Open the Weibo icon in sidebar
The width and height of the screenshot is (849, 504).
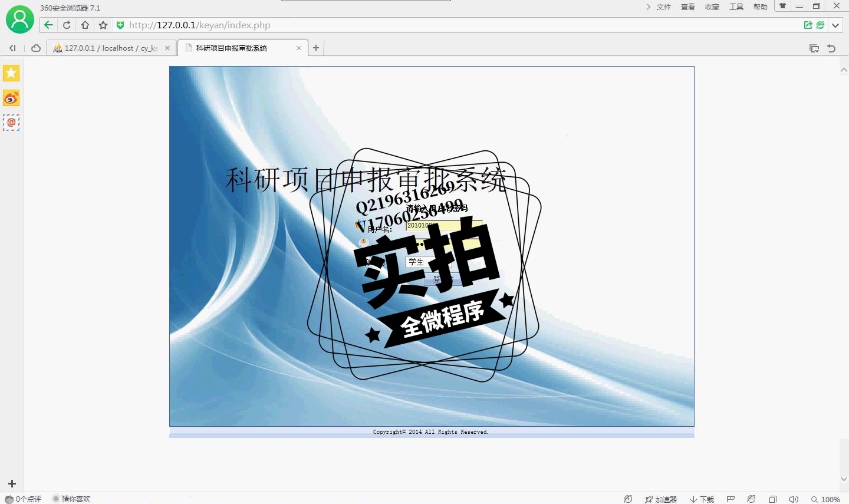click(11, 98)
